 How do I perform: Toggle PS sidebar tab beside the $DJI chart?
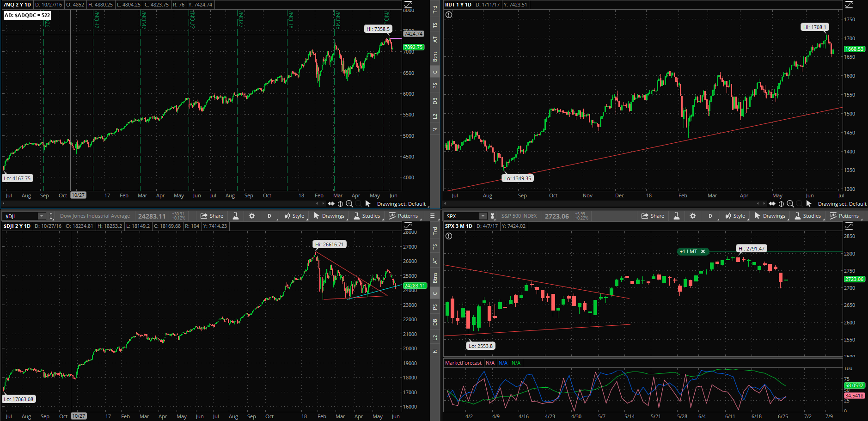pos(435,307)
